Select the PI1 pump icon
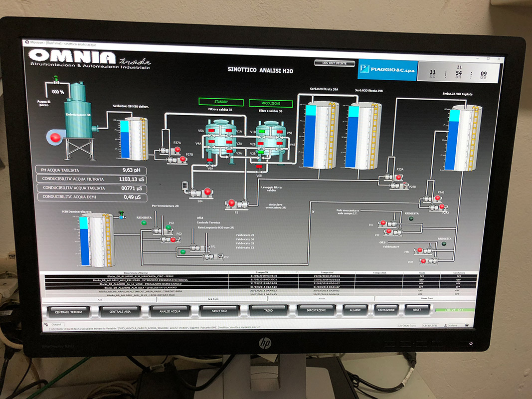Image resolution: width=532 pixels, height=399 pixels. 387,223
